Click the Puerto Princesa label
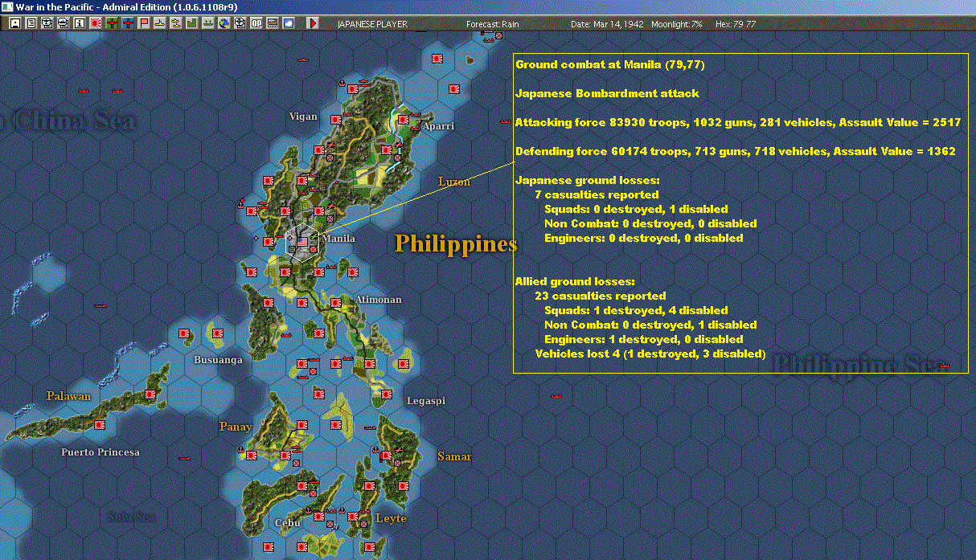 pos(100,452)
